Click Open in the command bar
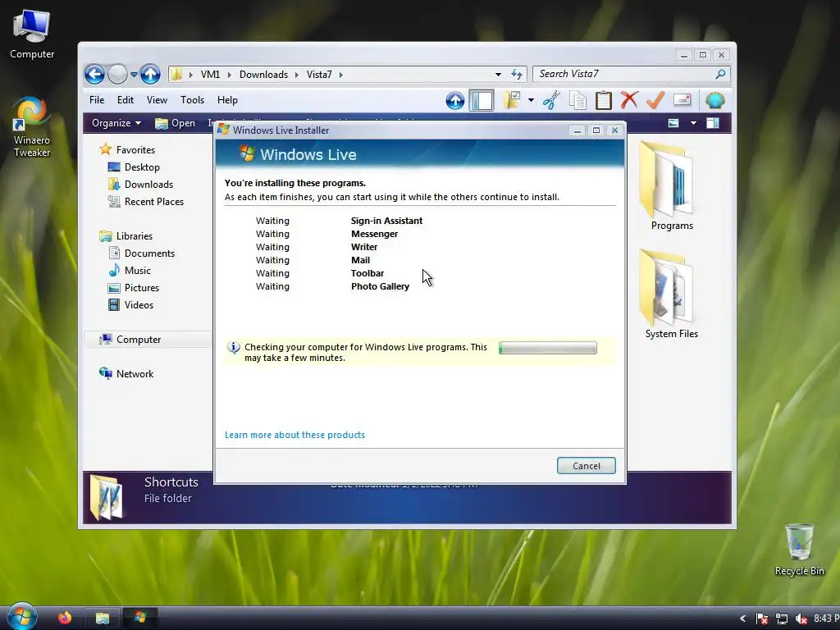The image size is (840, 630). [x=176, y=123]
